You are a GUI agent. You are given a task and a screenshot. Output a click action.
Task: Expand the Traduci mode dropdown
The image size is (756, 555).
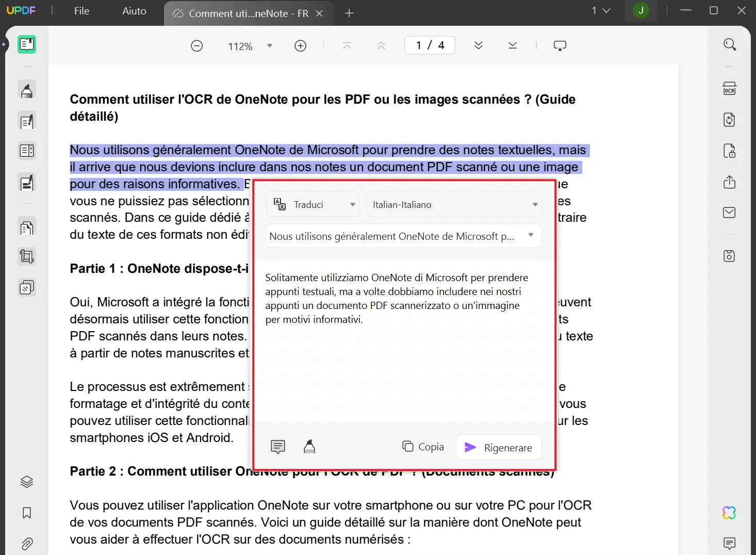[x=313, y=204]
